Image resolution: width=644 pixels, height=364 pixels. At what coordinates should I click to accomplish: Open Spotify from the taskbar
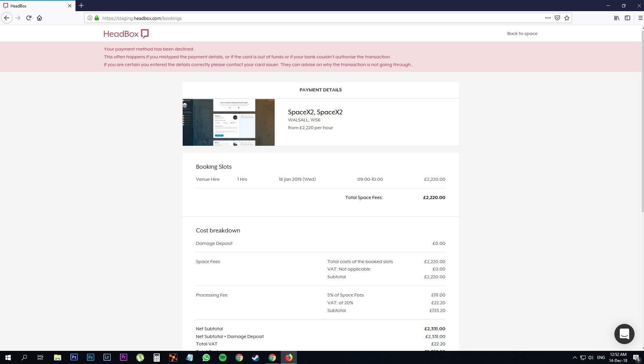(223, 358)
